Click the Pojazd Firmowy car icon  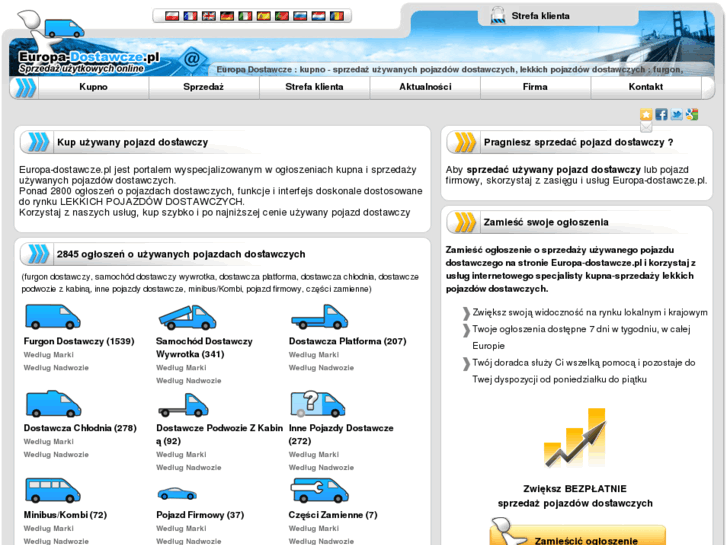177,494
